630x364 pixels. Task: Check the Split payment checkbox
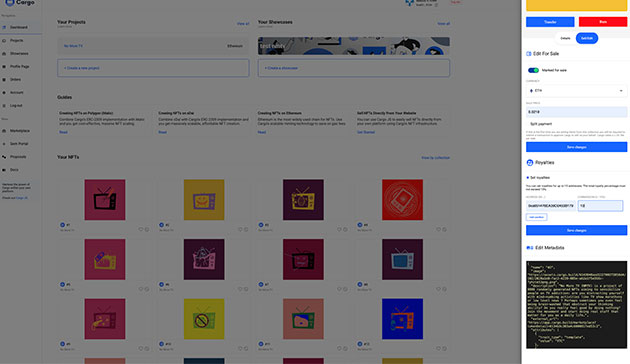coord(528,124)
